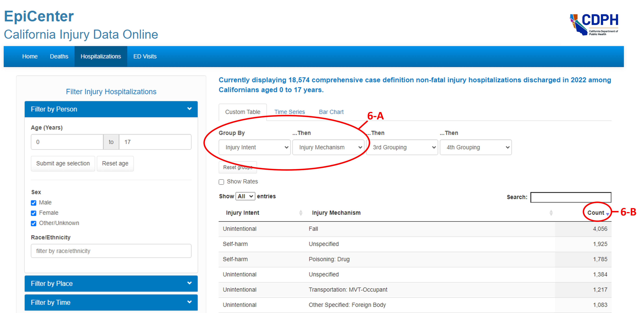Uncheck the Male sex checkbox
This screenshot has width=644, height=313.
point(34,203)
